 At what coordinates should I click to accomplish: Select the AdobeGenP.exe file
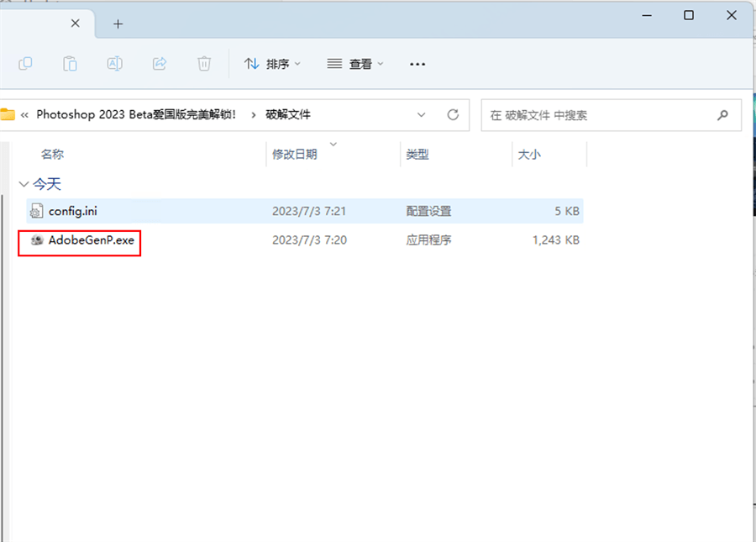pyautogui.click(x=92, y=239)
